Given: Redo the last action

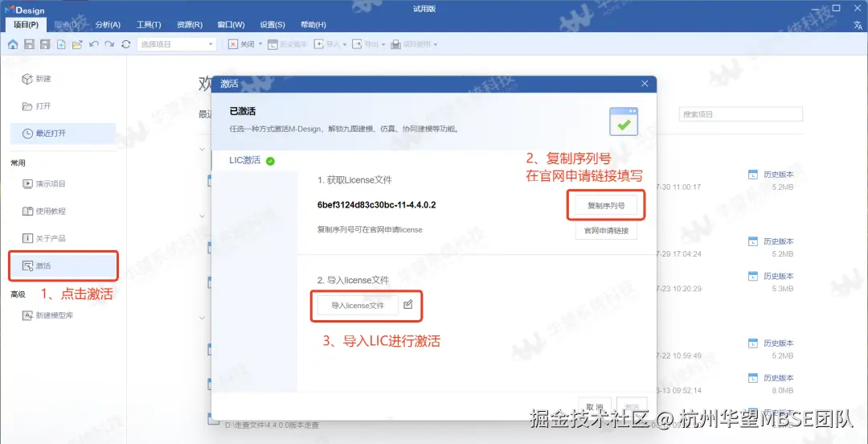Looking at the screenshot, I should (x=109, y=44).
